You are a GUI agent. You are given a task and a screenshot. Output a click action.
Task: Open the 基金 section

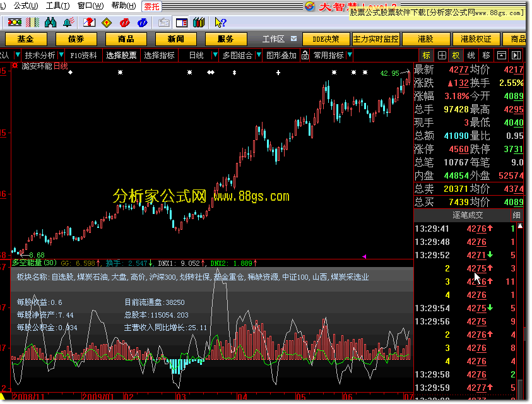click(26, 39)
